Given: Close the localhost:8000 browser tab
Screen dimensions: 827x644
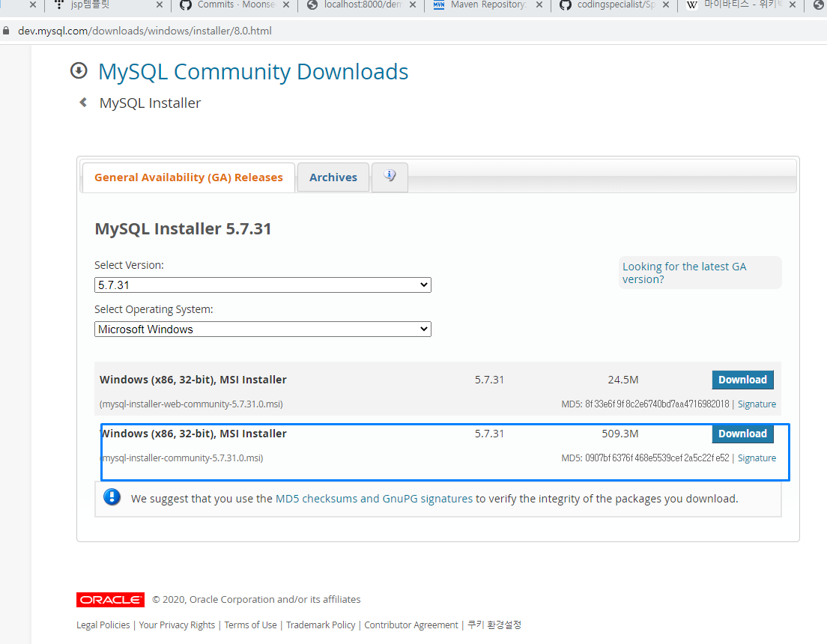Looking at the screenshot, I should pos(413,4).
